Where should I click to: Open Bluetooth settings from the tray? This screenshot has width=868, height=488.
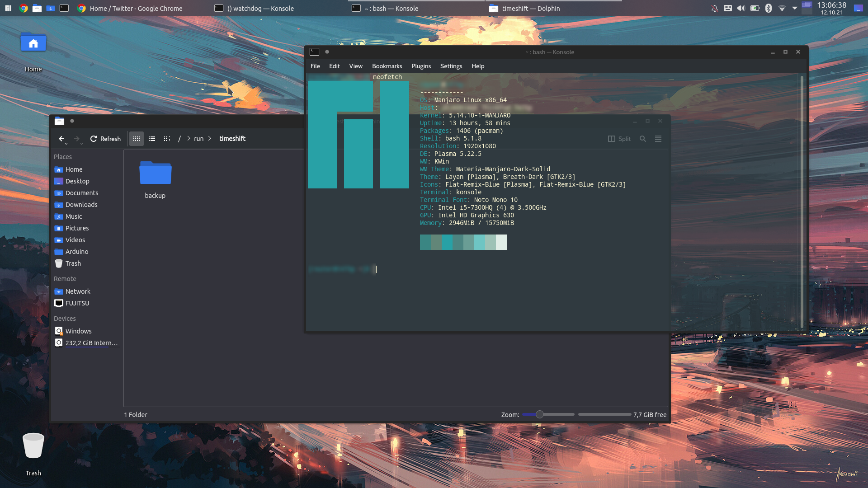point(769,8)
